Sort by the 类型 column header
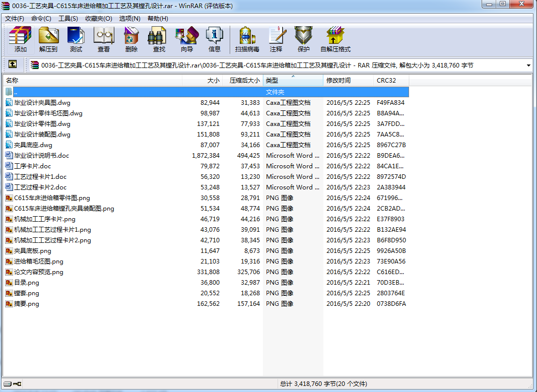 (293, 81)
